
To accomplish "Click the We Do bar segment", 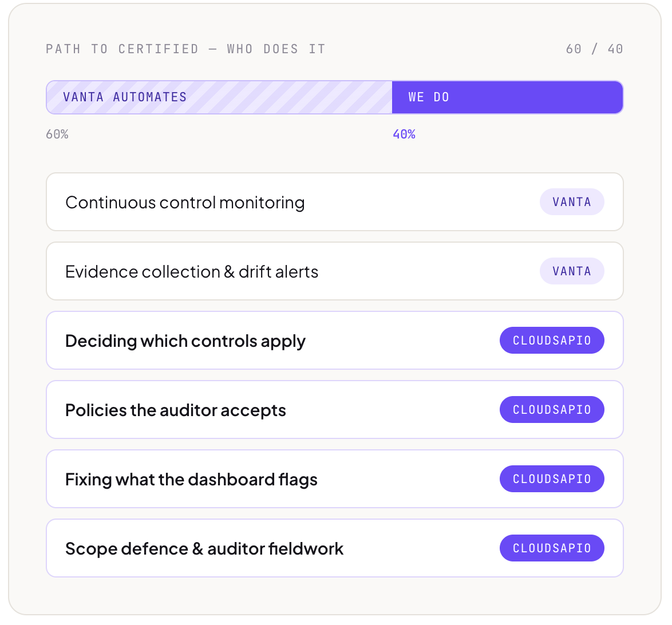I will click(507, 97).
